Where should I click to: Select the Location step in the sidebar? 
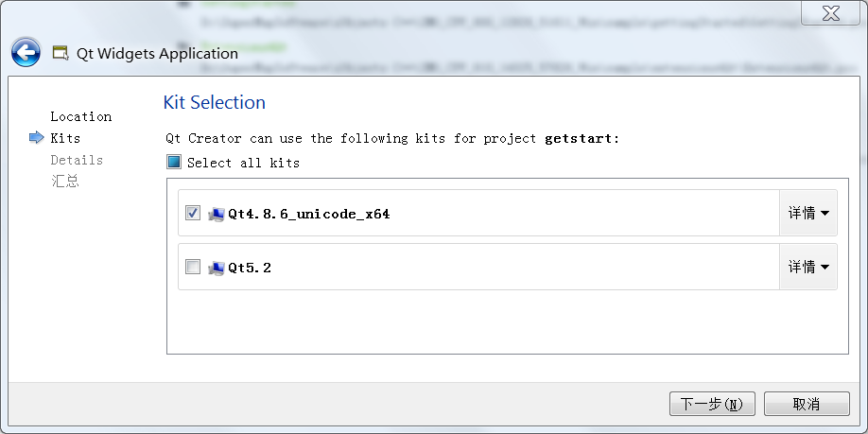point(80,116)
